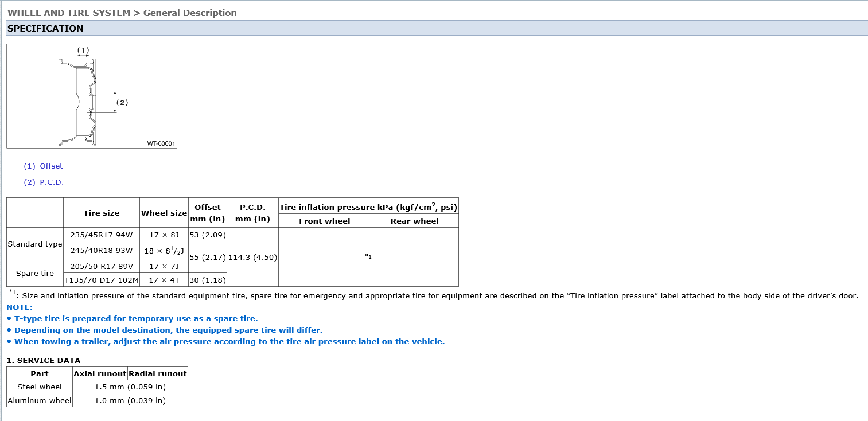Select the 53 (2.09) offset value
The width and height of the screenshot is (868, 421).
point(207,235)
